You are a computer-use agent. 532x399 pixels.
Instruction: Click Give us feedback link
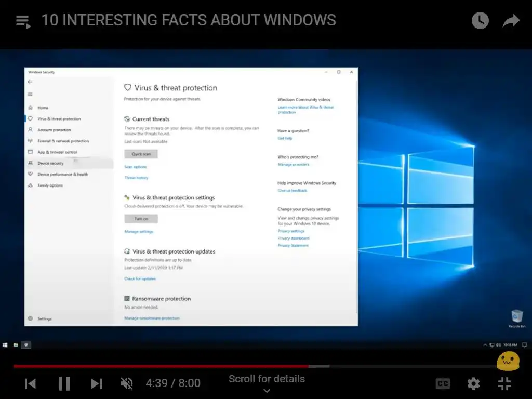pos(292,191)
